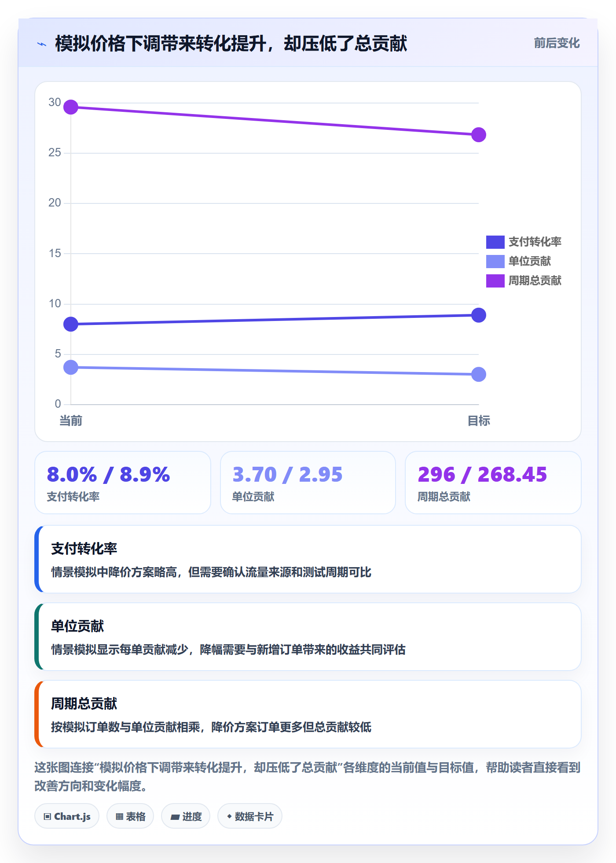The width and height of the screenshot is (616, 863).
Task: Click the 周期总贡献 insight card heading
Action: 84,704
